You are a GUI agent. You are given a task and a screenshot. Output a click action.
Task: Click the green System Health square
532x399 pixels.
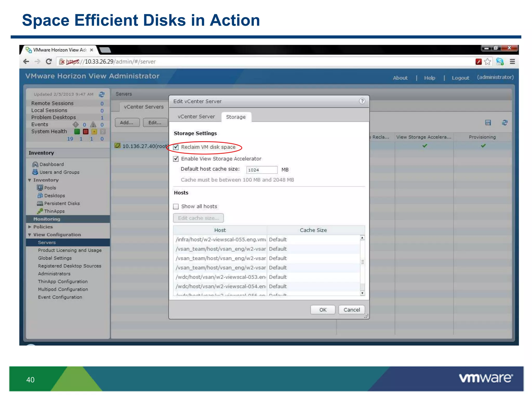coord(77,131)
